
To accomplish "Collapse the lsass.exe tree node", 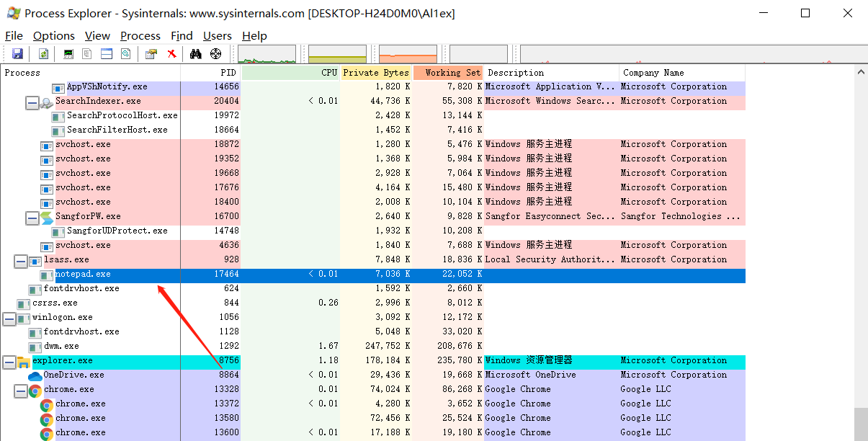I will (20, 261).
